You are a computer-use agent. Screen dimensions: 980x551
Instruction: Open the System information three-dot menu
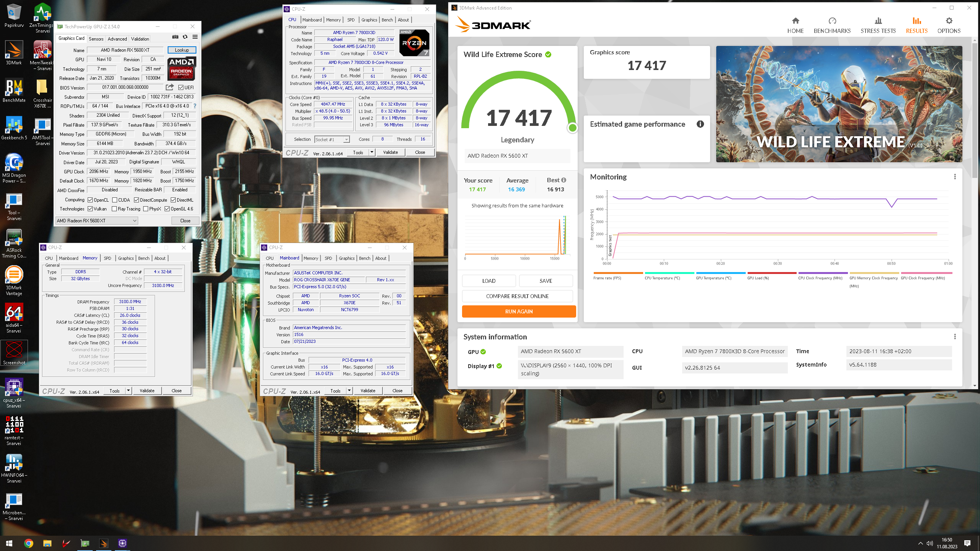tap(955, 337)
